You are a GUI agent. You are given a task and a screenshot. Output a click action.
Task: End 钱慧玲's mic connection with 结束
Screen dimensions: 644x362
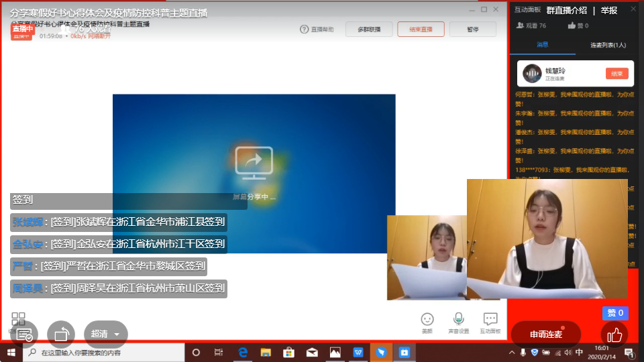(x=616, y=74)
